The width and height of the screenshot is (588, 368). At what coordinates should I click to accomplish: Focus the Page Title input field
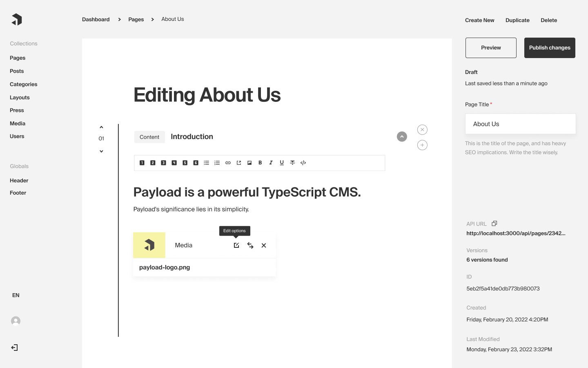[x=521, y=124]
